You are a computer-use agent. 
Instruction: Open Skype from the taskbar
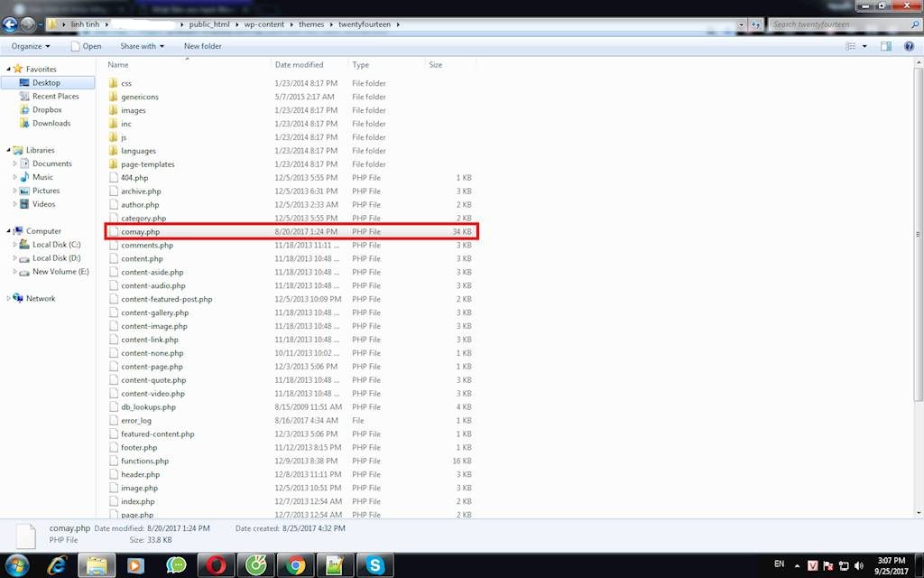(374, 565)
